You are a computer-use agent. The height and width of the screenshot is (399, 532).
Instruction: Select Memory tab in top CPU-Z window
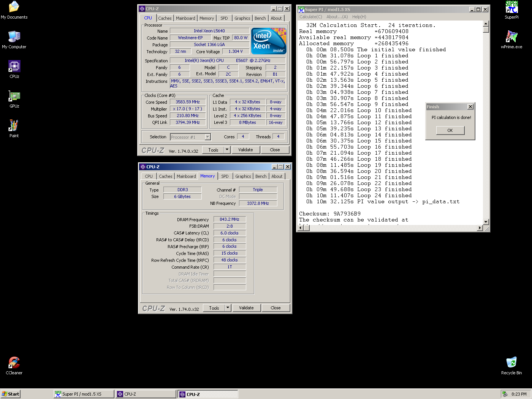pos(207,18)
